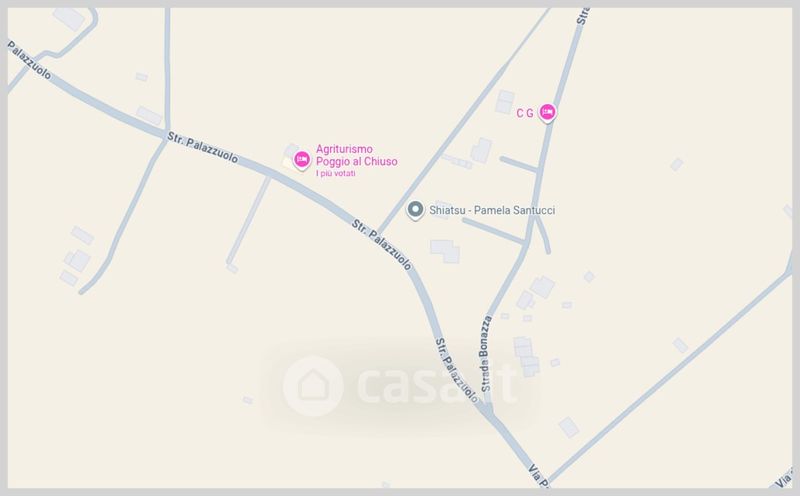Select the 'C G' place label
The image size is (800, 496).
coord(524,113)
